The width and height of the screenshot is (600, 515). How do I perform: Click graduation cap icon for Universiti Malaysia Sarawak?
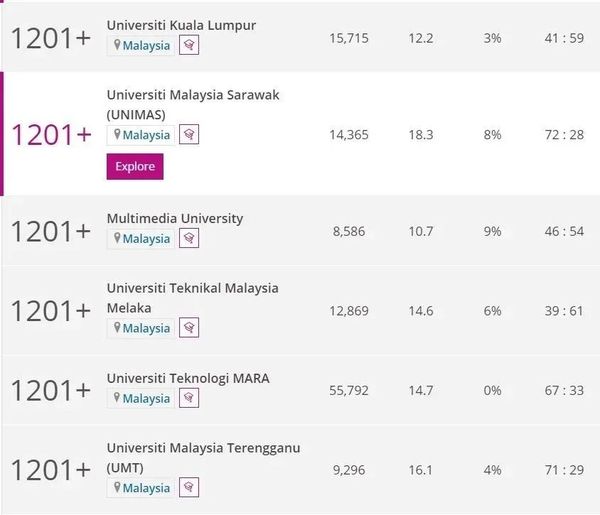pyautogui.click(x=189, y=135)
